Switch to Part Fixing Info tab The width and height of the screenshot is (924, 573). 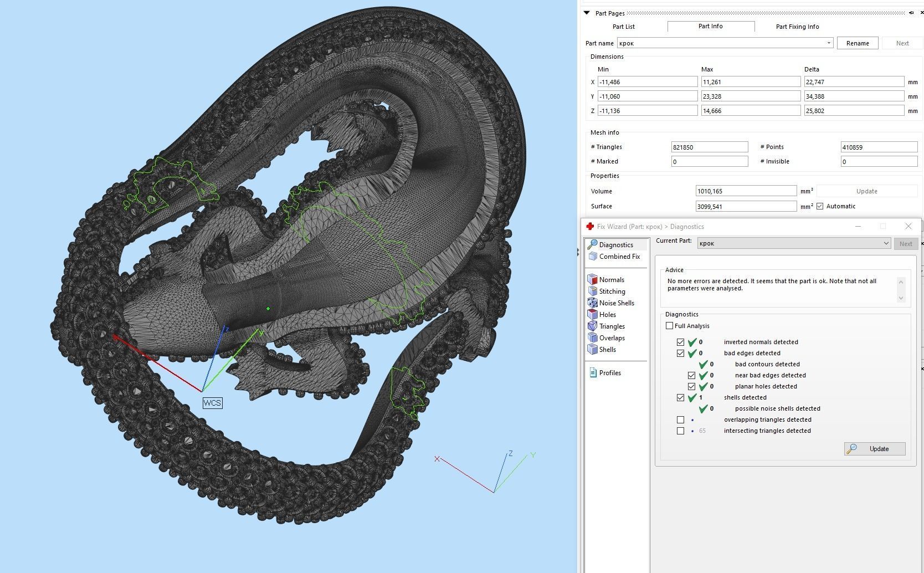(x=797, y=27)
